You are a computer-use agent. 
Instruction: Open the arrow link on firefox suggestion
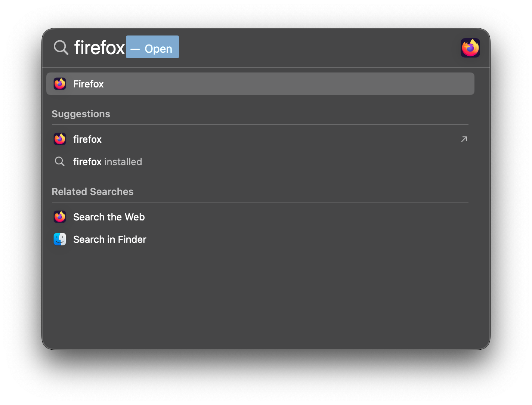click(x=464, y=139)
